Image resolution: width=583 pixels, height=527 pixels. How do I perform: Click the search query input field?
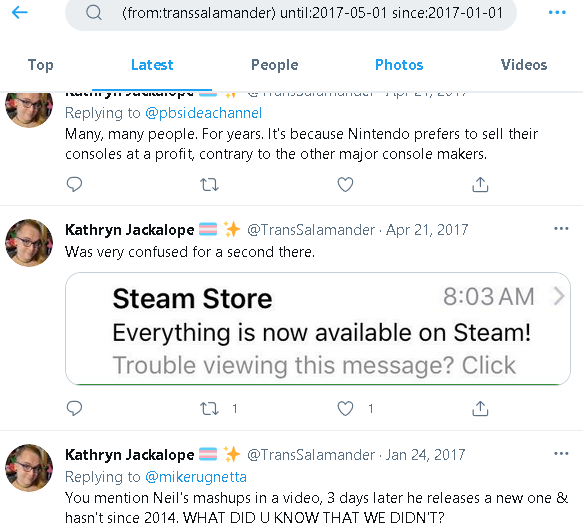point(312,13)
